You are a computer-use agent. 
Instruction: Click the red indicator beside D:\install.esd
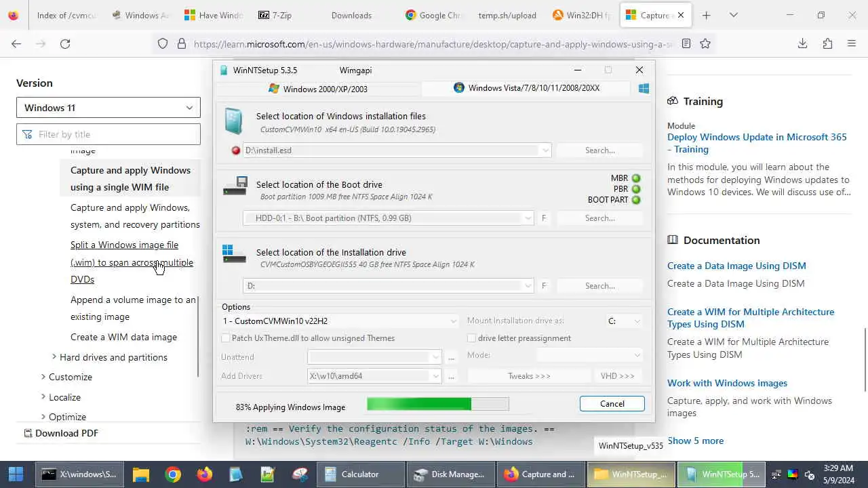235,150
